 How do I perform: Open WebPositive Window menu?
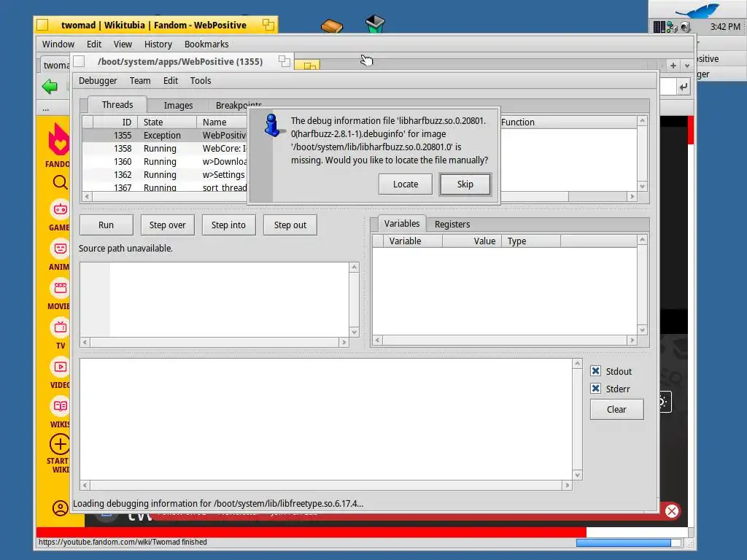click(x=58, y=44)
